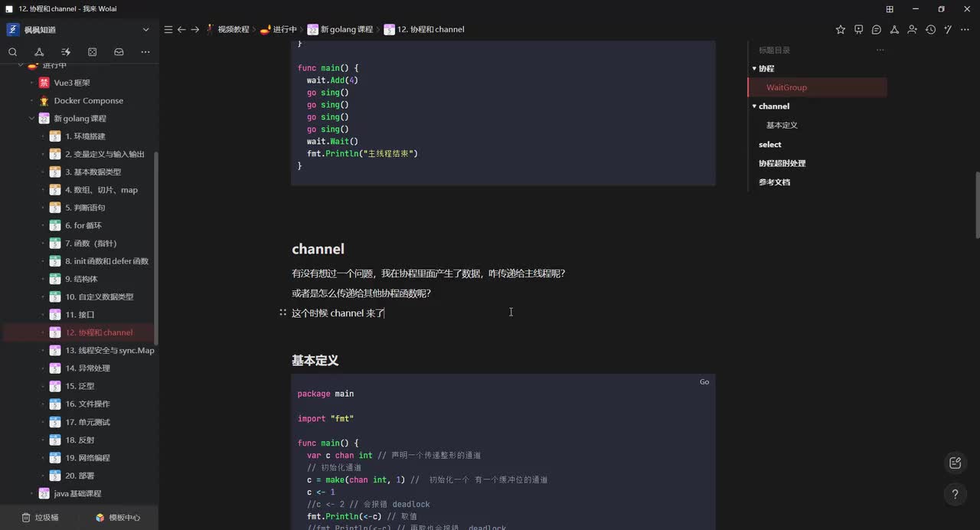Screen dimensions: 980x530
Task: Open the sidebar search icon
Action: pos(12,52)
